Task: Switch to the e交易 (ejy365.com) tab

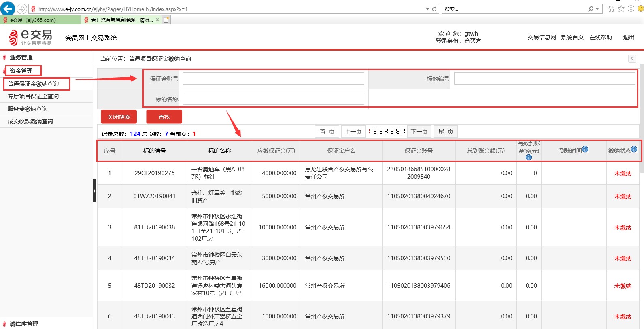Action: pos(40,20)
